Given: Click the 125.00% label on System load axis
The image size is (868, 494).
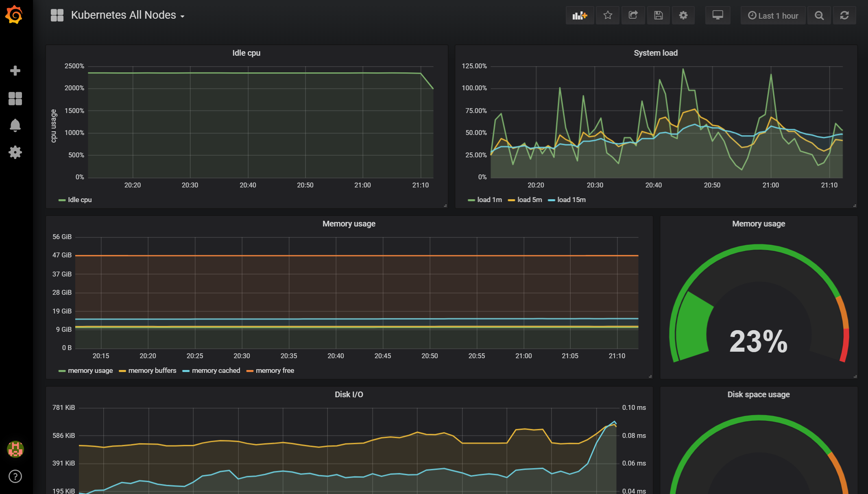Looking at the screenshot, I should click(474, 66).
